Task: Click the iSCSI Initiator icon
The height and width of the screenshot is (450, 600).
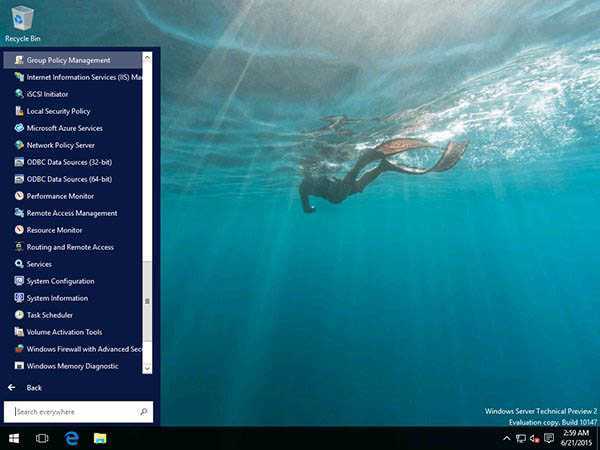Action: coord(19,94)
